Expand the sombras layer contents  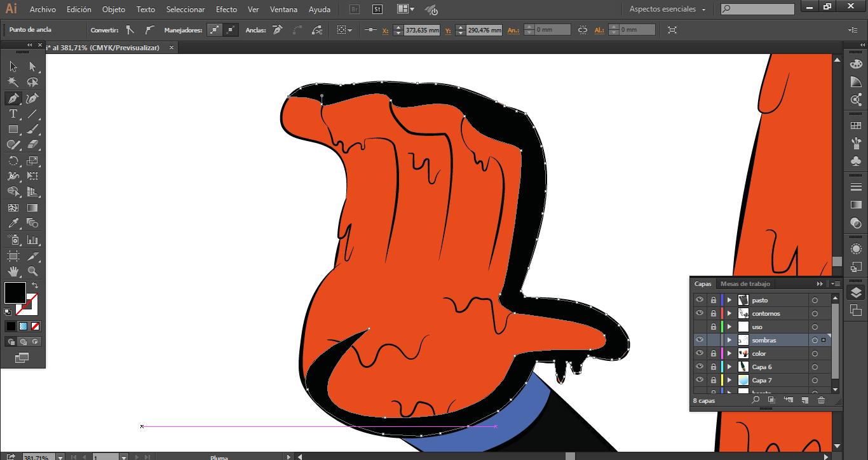[729, 340]
